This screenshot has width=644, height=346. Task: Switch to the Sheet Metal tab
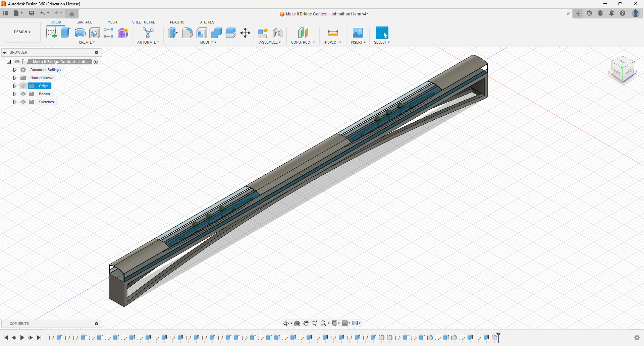click(143, 22)
